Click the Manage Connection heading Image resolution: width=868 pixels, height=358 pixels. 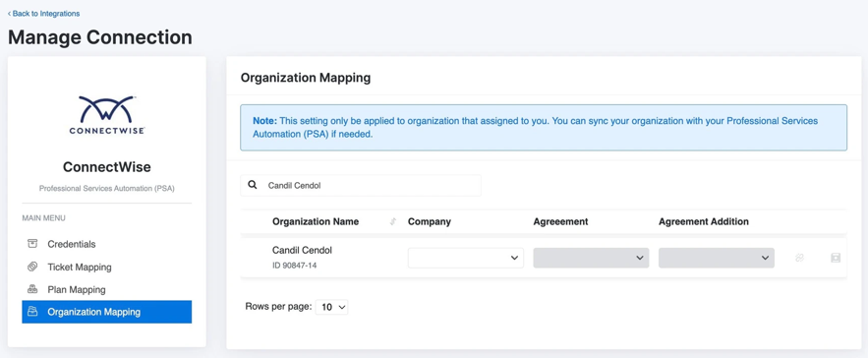(100, 37)
